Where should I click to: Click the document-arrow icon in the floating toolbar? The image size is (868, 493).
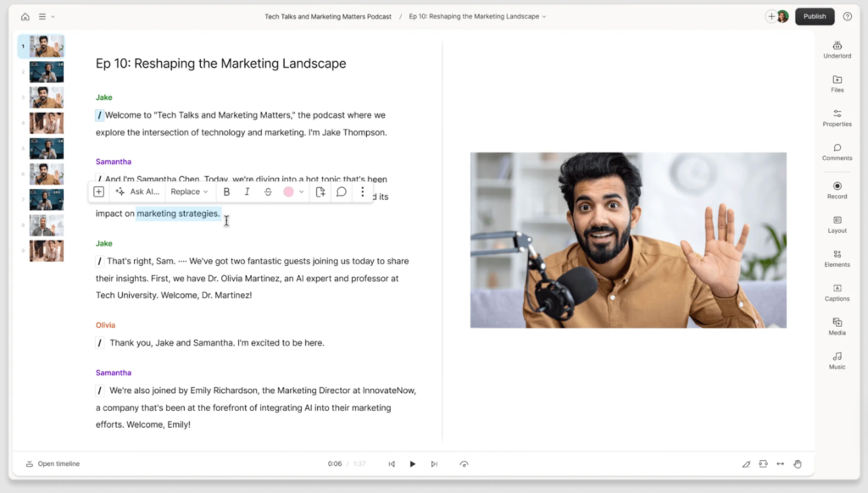320,192
